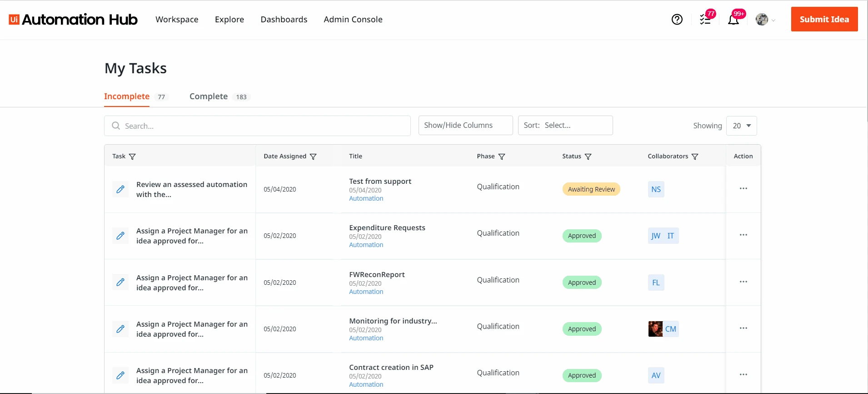Click Automation link under Monitoring for industry
Screen dimensions: 868x394
[366, 338]
